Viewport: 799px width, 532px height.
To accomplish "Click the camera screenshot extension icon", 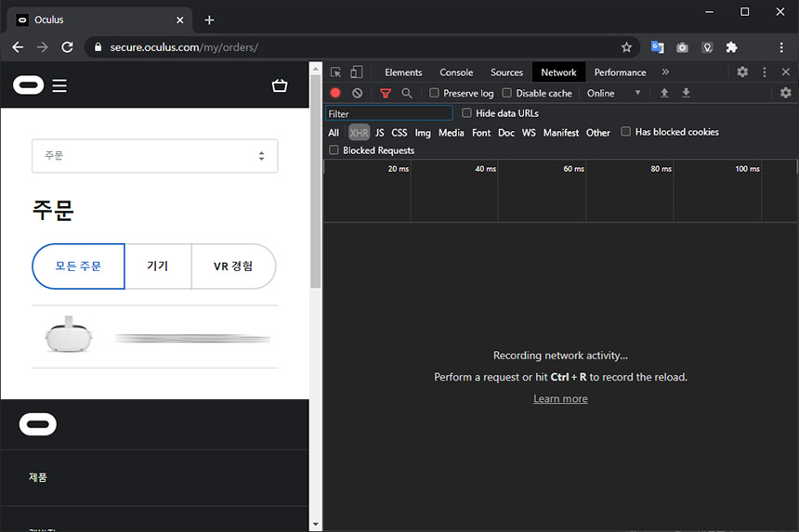I will pyautogui.click(x=682, y=47).
